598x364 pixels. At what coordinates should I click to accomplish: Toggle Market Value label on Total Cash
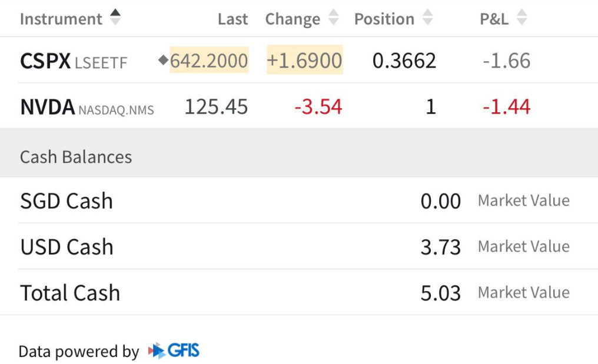point(523,292)
